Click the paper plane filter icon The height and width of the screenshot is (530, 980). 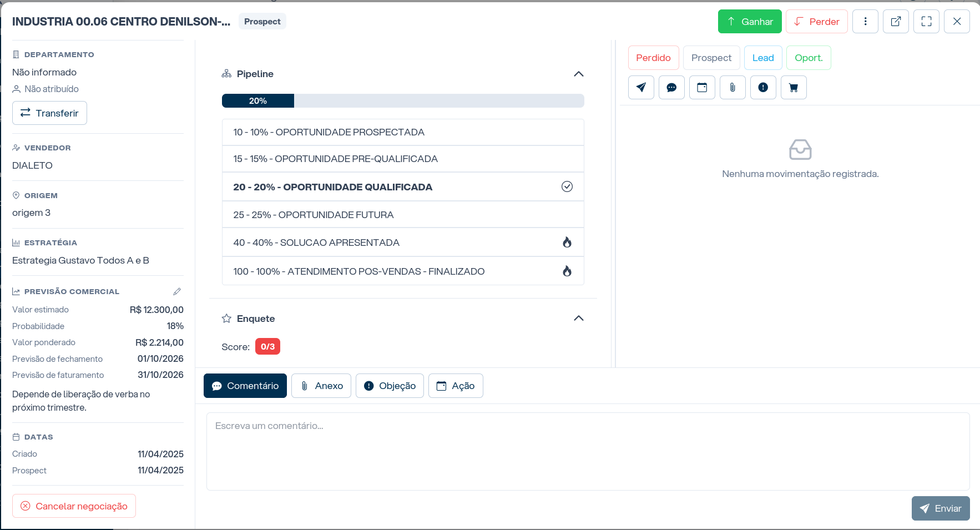[x=641, y=87]
